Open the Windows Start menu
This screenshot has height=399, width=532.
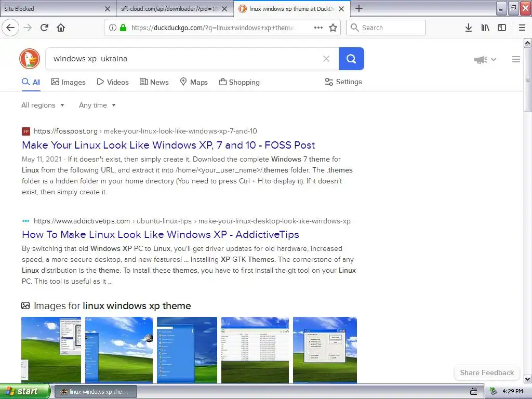[25, 391]
